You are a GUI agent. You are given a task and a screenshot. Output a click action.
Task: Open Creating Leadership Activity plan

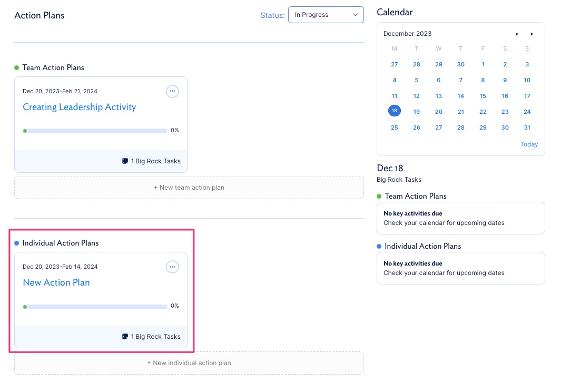[79, 107]
